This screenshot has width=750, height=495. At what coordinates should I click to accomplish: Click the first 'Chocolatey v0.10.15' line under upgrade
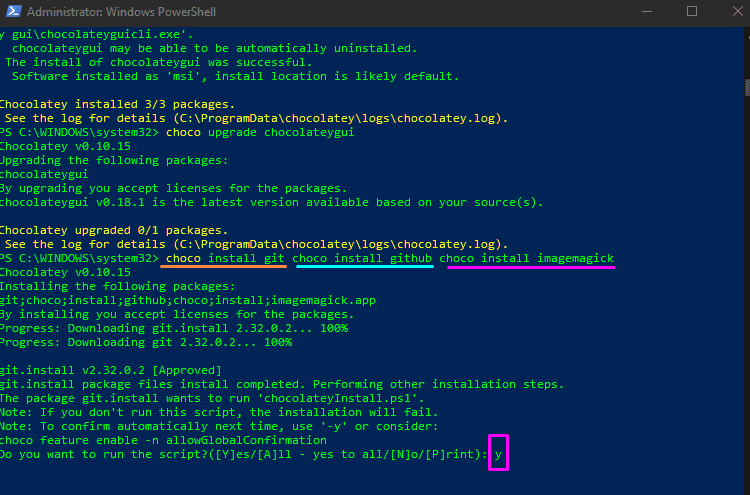65,146
